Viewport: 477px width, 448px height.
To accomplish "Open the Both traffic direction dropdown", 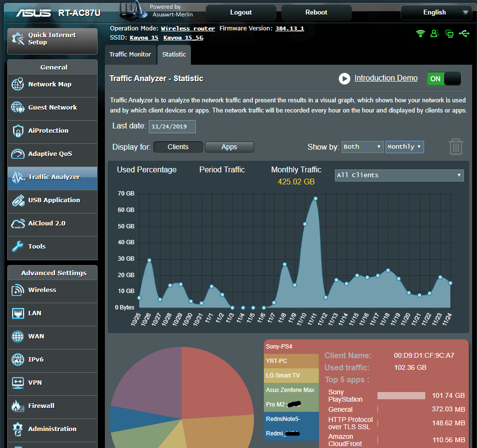I will tap(362, 147).
